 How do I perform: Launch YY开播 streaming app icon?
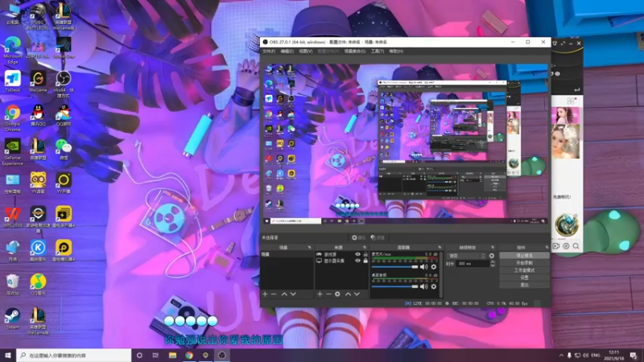coord(64,183)
